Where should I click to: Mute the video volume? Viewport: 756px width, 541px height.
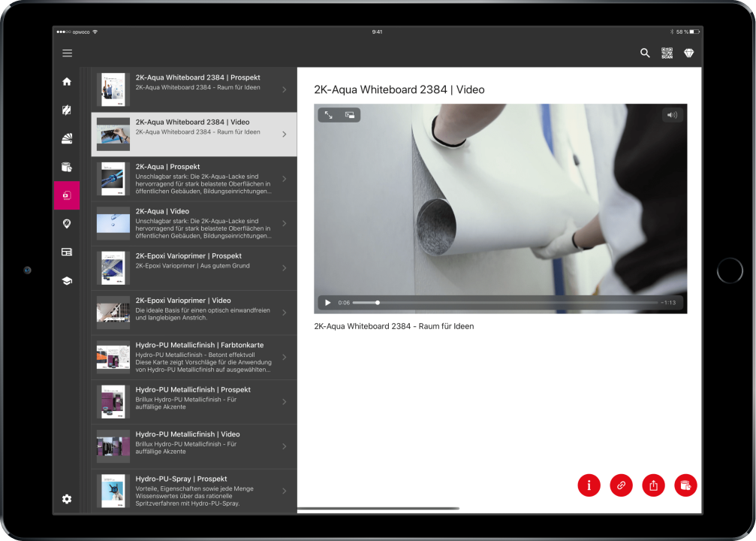coord(672,115)
